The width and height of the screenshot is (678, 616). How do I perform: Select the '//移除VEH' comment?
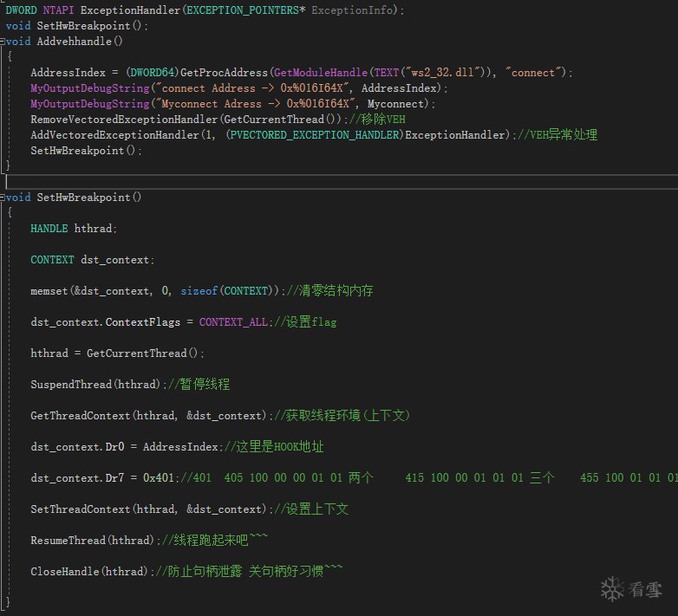point(377,120)
